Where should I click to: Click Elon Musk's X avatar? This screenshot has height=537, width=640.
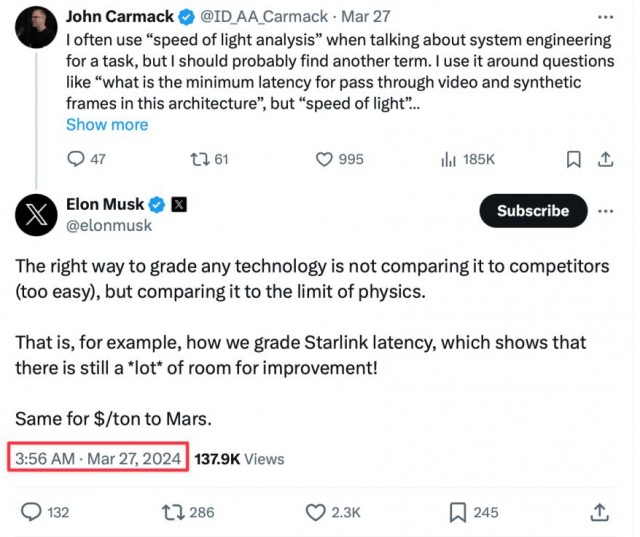coord(36,214)
